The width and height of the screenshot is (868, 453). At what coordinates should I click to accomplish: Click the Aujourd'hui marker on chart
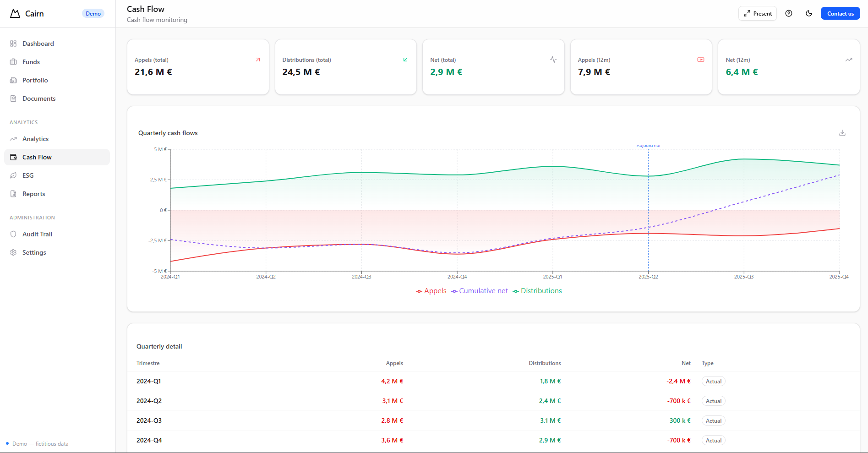pos(648,146)
